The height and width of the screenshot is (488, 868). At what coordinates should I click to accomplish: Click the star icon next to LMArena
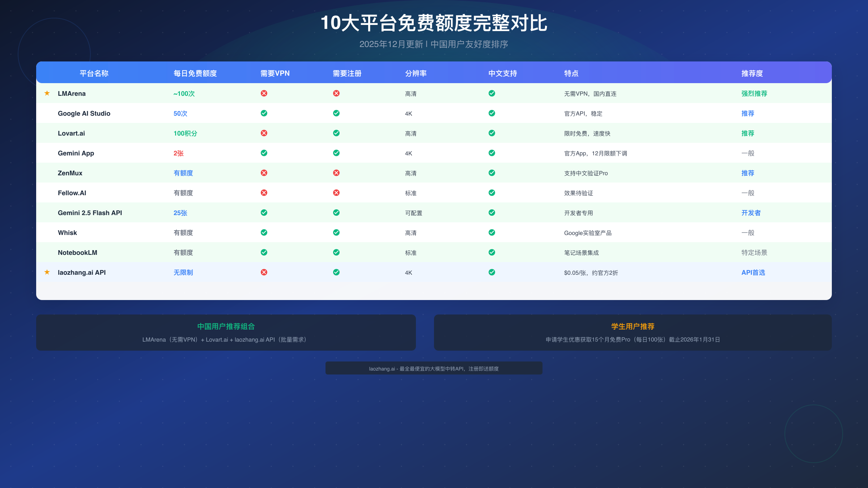click(x=47, y=93)
